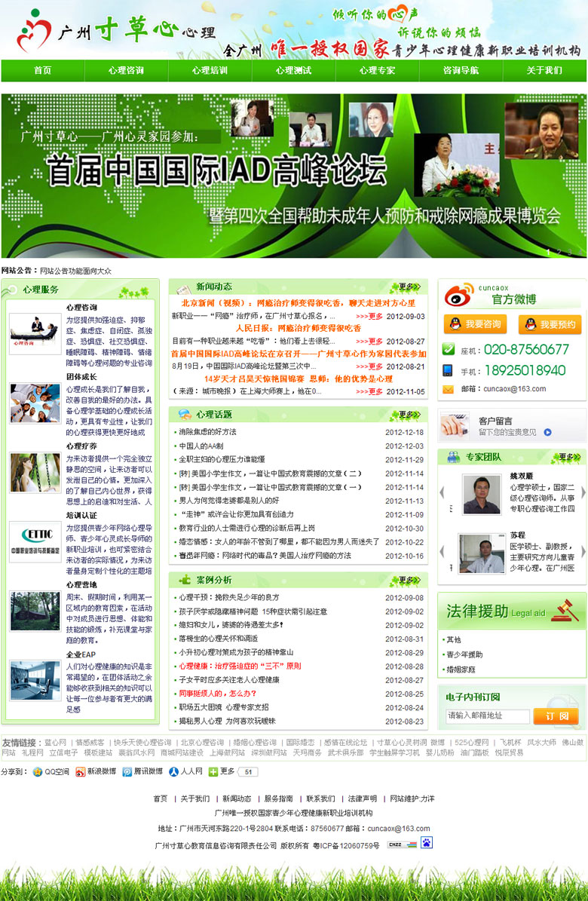588x901 pixels.
Task: Share to 腾讯微博 via its icon
Action: pos(128,771)
